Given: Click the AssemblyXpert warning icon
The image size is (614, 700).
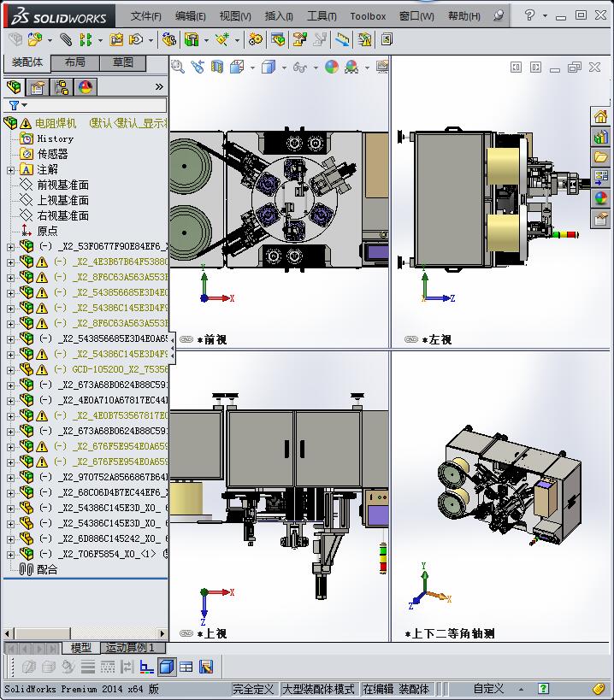Looking at the screenshot, I should pos(364,39).
